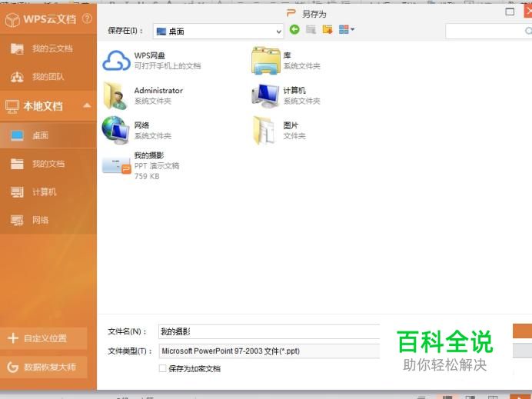The height and width of the screenshot is (399, 532).
Task: Click the search field in dialog
Action: coord(489,32)
